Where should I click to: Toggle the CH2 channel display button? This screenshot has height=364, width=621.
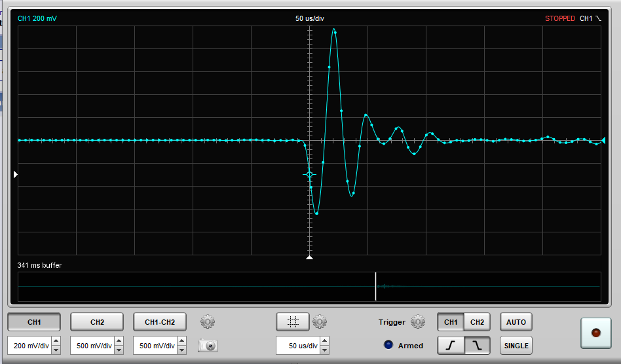97,322
